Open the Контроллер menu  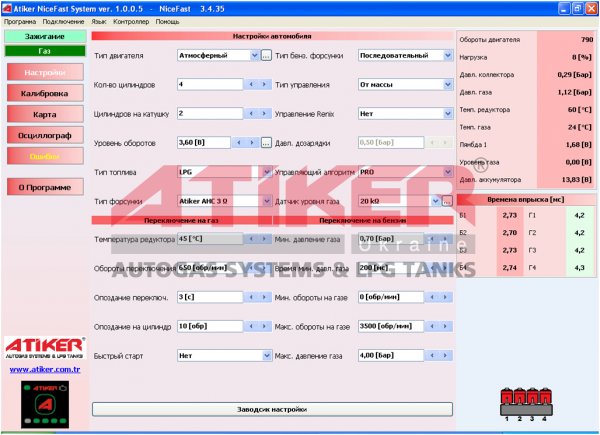click(131, 22)
